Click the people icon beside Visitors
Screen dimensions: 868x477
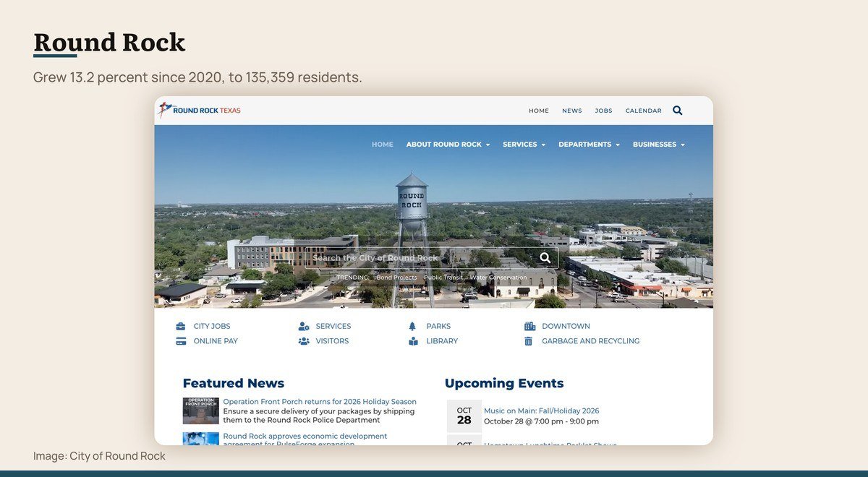coord(304,341)
